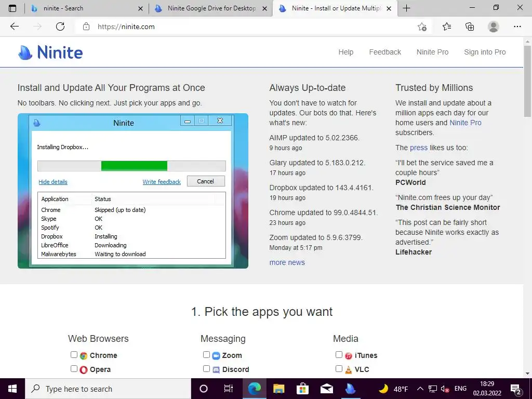
Task: Close the Ninite Google Drive for Desktop tab
Action: point(264,8)
